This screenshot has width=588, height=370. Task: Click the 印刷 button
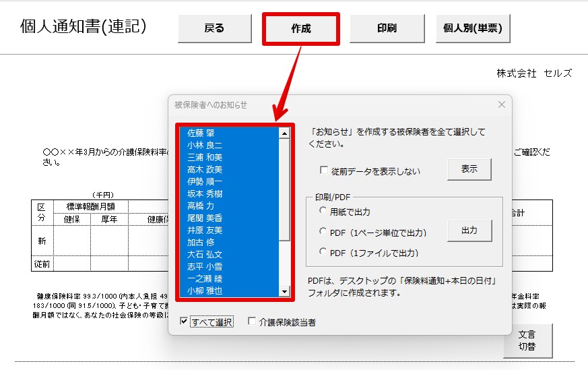pos(387,28)
